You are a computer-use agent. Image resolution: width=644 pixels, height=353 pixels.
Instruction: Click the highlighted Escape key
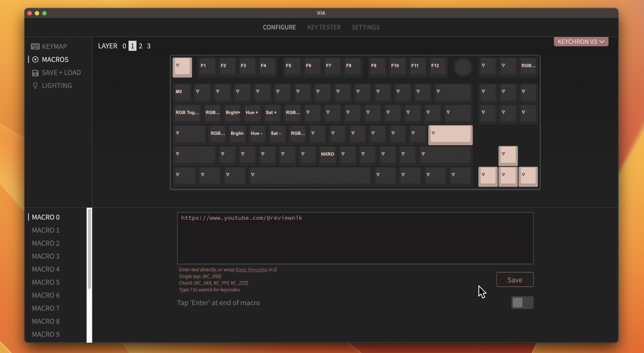(x=182, y=67)
